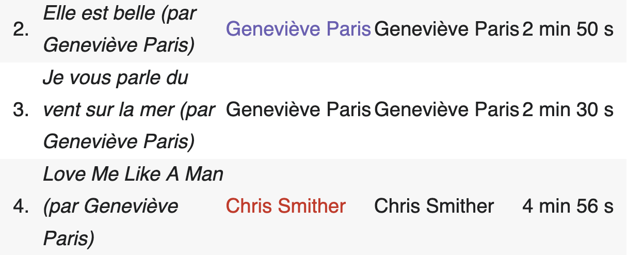
Task: Open the purple Geneviève Paris link
Action: [x=298, y=29]
